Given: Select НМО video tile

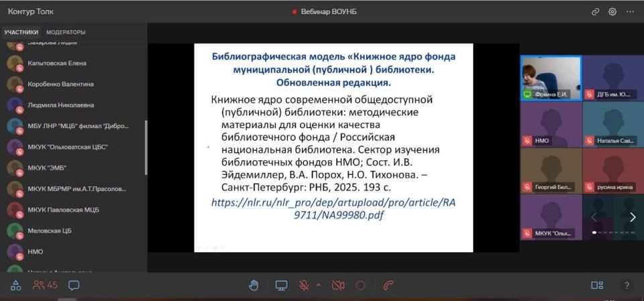Looking at the screenshot, I should click(x=551, y=125).
